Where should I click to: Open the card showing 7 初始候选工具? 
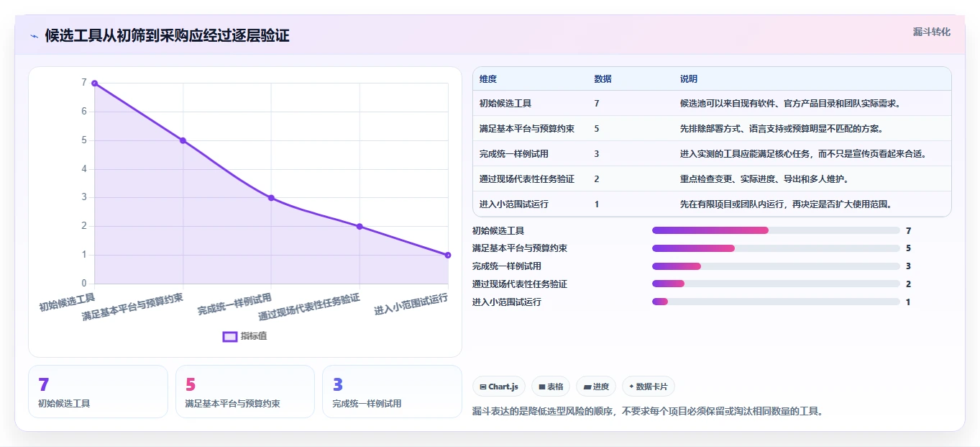(x=98, y=392)
